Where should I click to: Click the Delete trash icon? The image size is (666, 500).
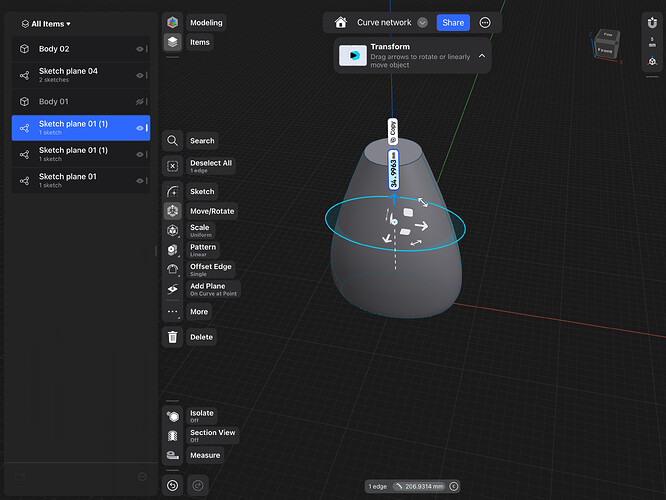pos(173,337)
